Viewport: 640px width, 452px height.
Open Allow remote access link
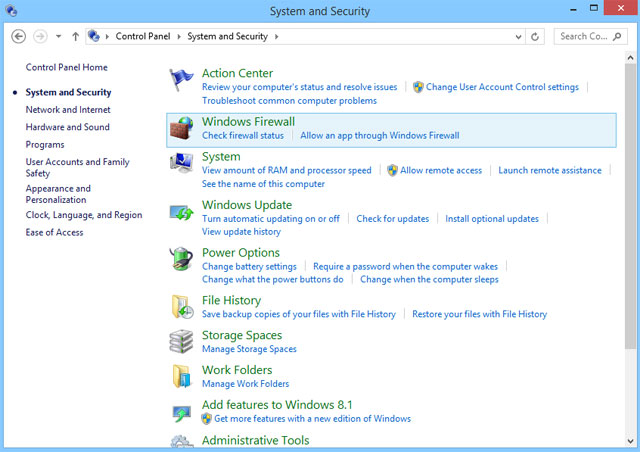441,170
